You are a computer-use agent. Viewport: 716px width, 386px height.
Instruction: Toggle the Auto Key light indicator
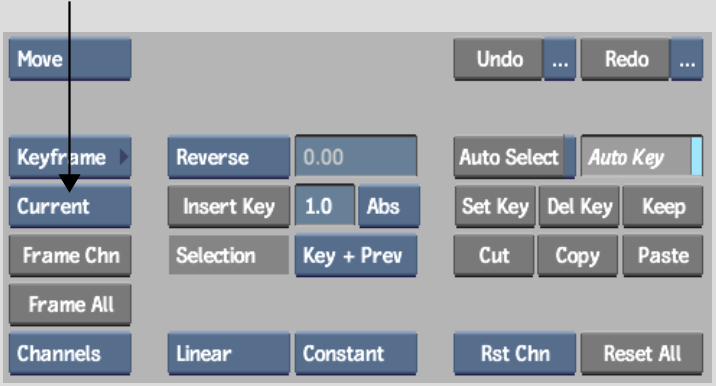coord(696,157)
